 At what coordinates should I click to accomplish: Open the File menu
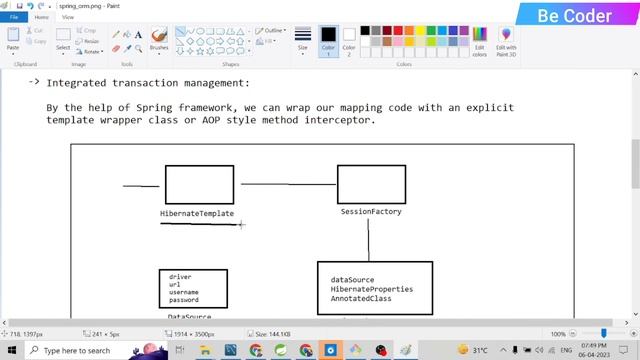click(x=14, y=17)
